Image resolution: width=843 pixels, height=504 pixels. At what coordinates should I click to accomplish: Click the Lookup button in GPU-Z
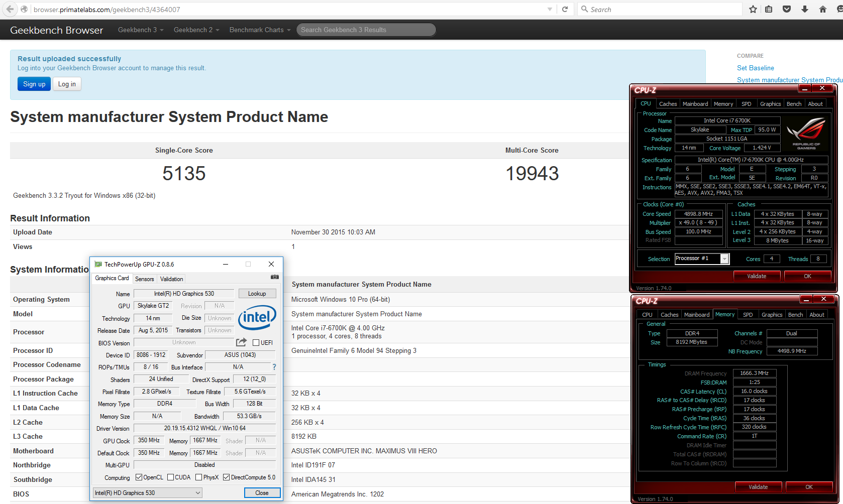257,294
